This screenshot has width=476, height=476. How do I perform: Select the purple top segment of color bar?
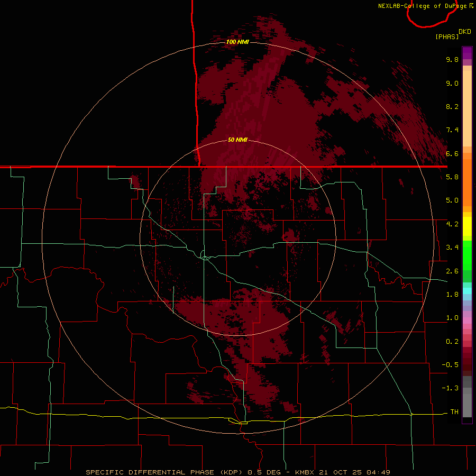pyautogui.click(x=467, y=53)
